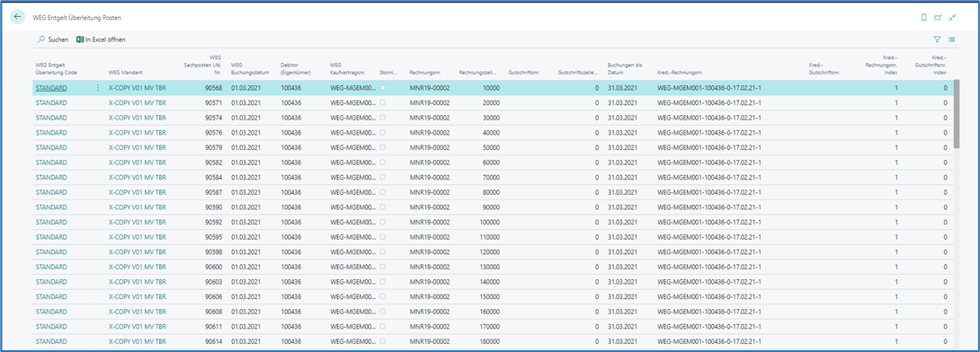Image resolution: width=980 pixels, height=352 pixels.
Task: Click the Suchen magnifier button
Action: [53, 40]
